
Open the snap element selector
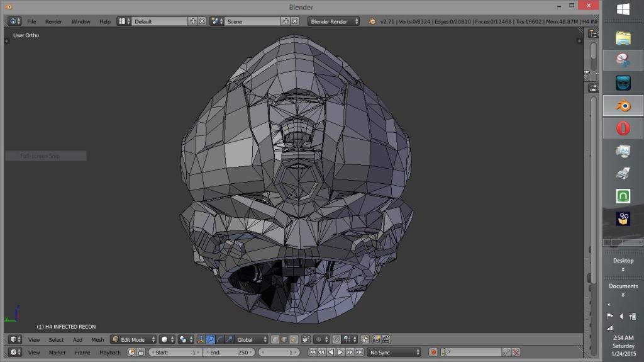(350, 339)
